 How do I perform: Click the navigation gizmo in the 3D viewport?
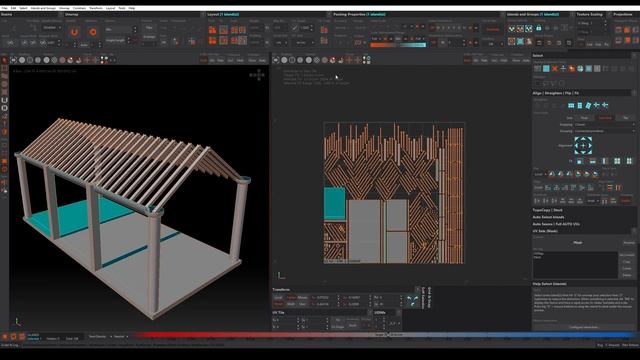[x=257, y=75]
